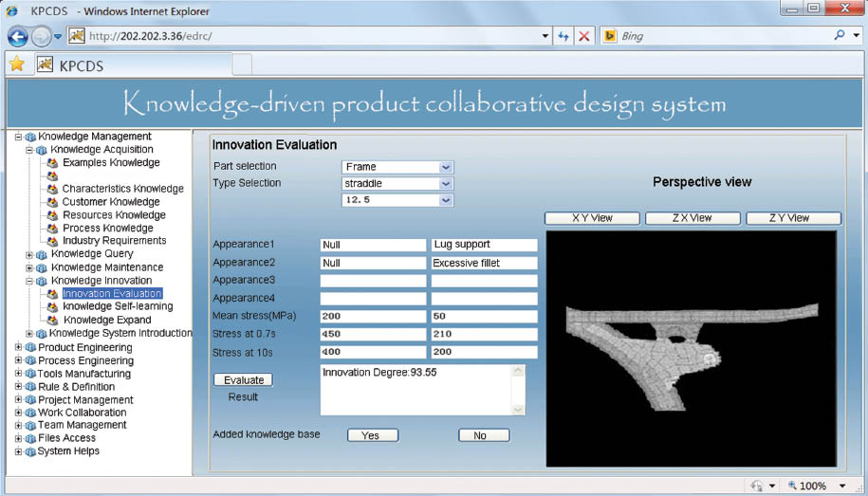Open the 12.5 value dropdown
The width and height of the screenshot is (868, 496).
446,200
